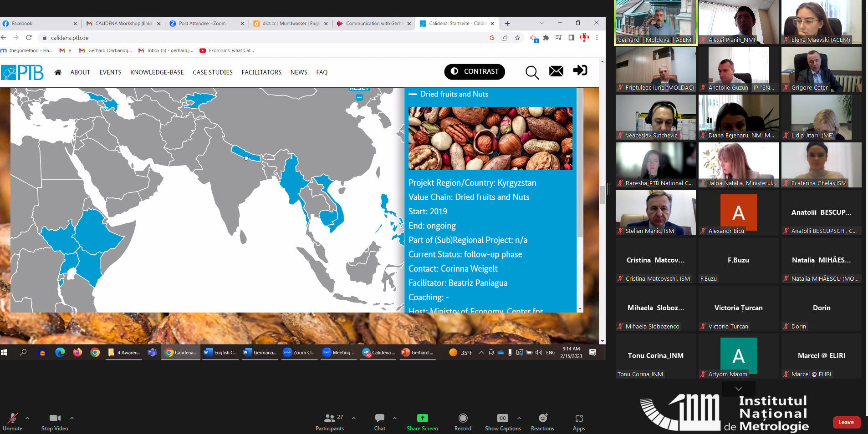Unmute the microphone in Zoom
Image resolution: width=868 pixels, height=434 pixels.
pyautogui.click(x=12, y=422)
